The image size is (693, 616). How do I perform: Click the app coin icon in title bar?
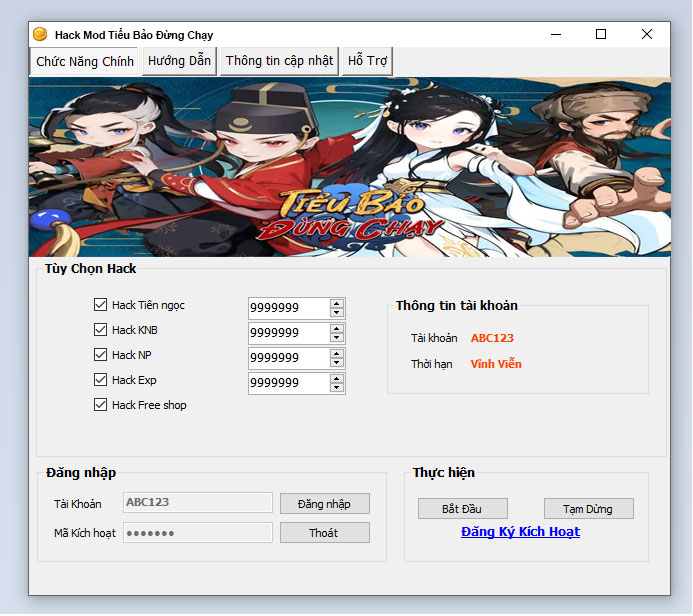tap(40, 34)
